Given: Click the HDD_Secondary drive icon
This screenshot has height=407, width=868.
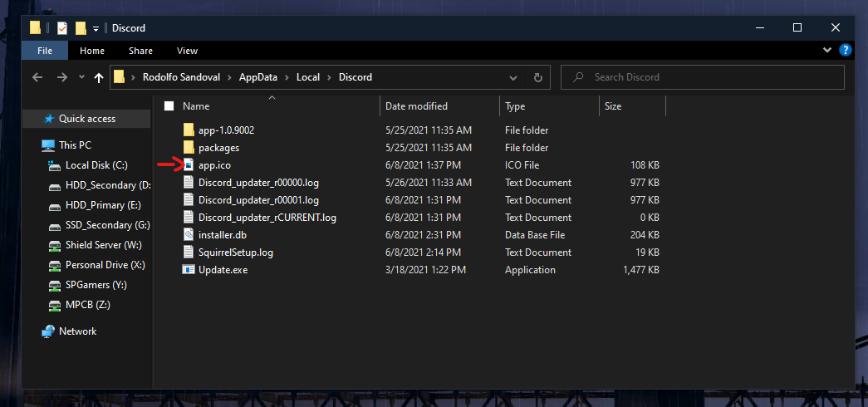Looking at the screenshot, I should (x=54, y=185).
